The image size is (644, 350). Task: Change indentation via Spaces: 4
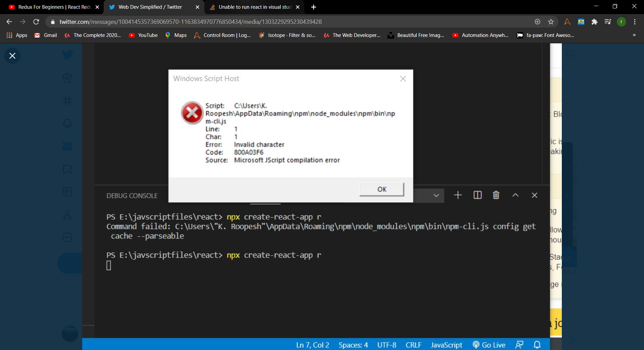(x=353, y=345)
